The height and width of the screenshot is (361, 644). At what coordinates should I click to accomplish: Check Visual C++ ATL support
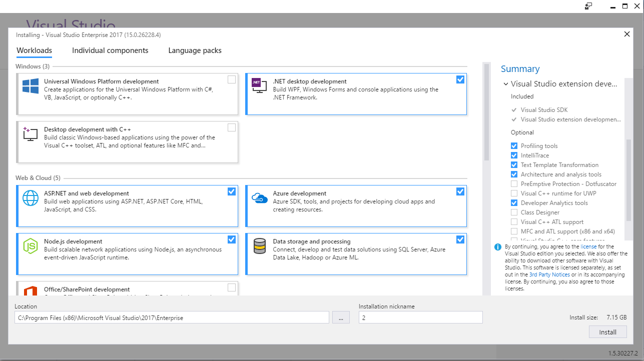click(514, 222)
